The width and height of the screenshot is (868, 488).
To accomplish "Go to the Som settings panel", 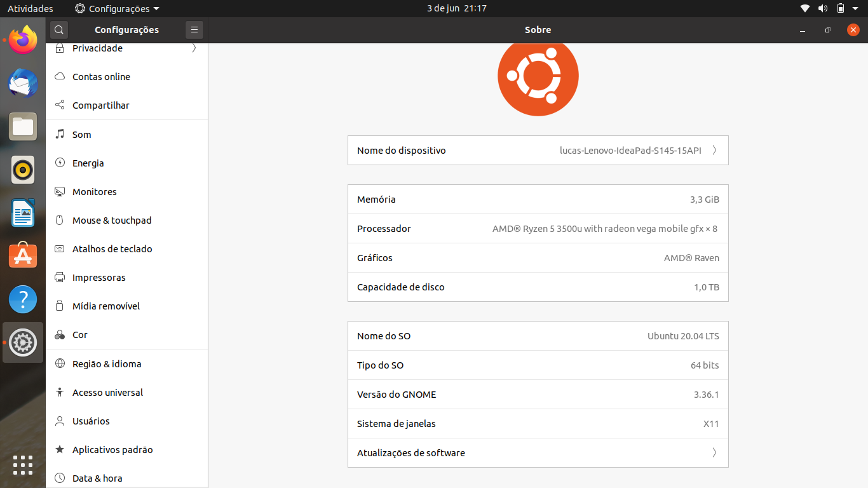I will (x=127, y=135).
